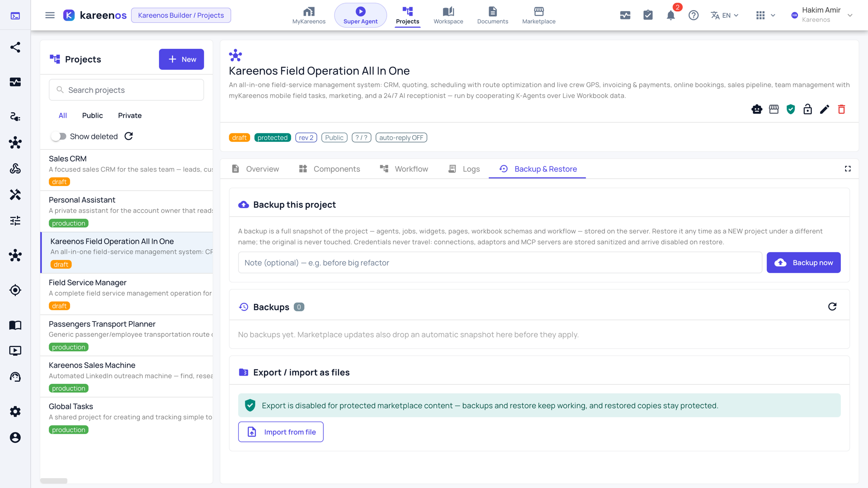
Task: Click the backup Note optional field
Action: (500, 263)
